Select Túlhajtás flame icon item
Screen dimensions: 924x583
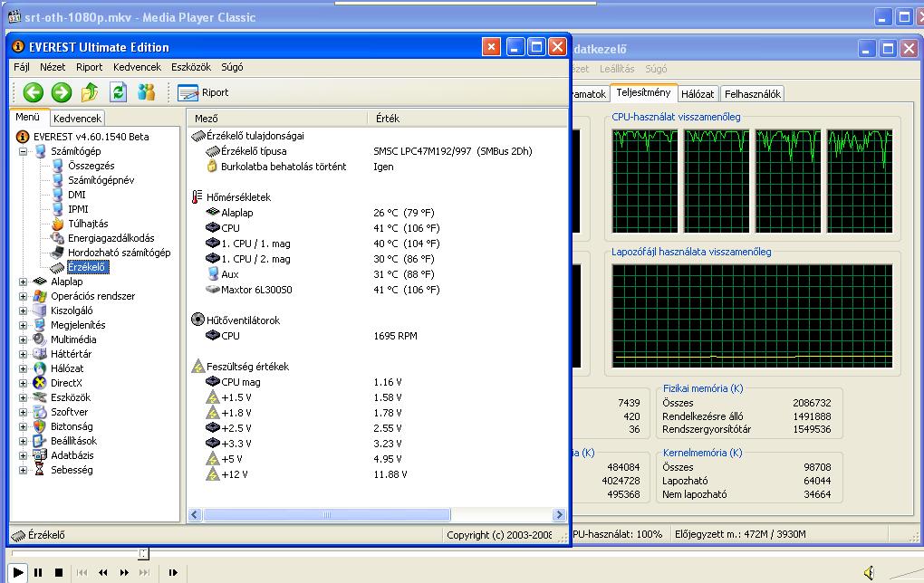click(x=57, y=224)
